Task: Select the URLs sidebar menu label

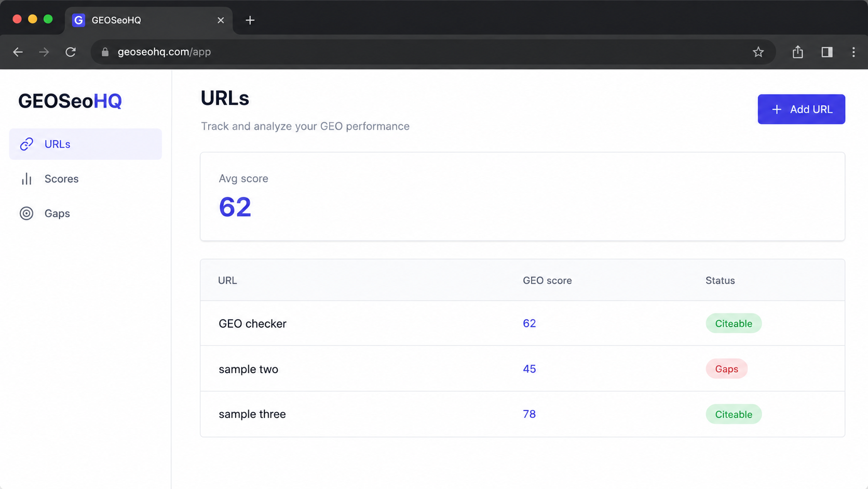Action: click(x=57, y=144)
